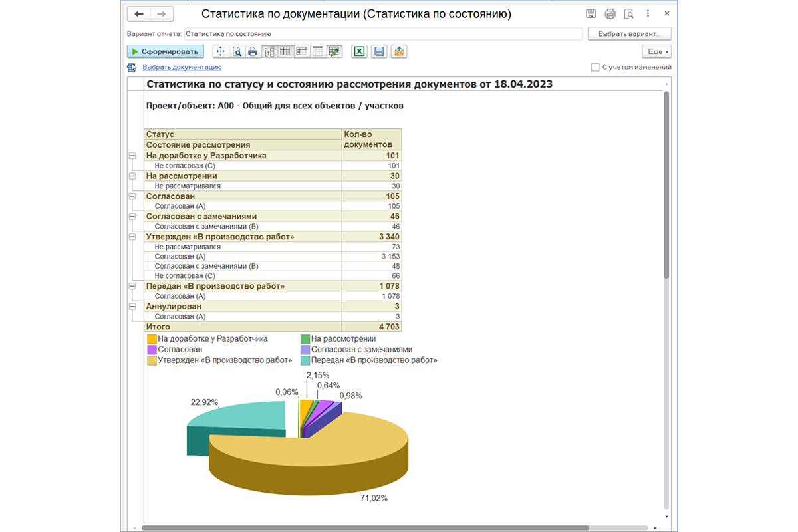The width and height of the screenshot is (798, 532).
Task: Click the horizontal scrollbar thumb
Action: (x=366, y=528)
